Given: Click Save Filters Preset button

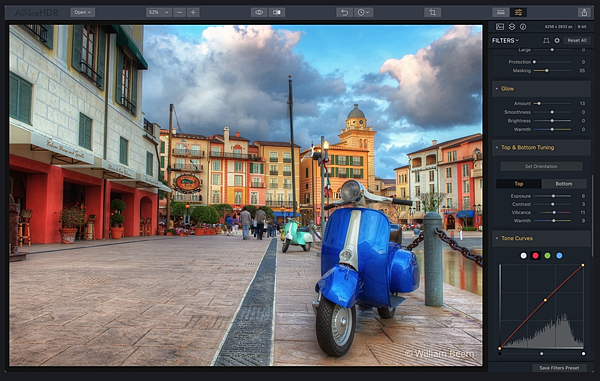Looking at the screenshot, I should pyautogui.click(x=559, y=368).
